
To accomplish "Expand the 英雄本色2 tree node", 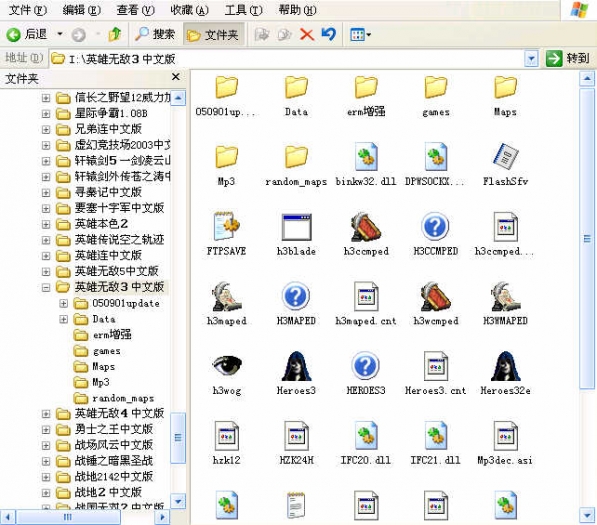I will tap(46, 224).
